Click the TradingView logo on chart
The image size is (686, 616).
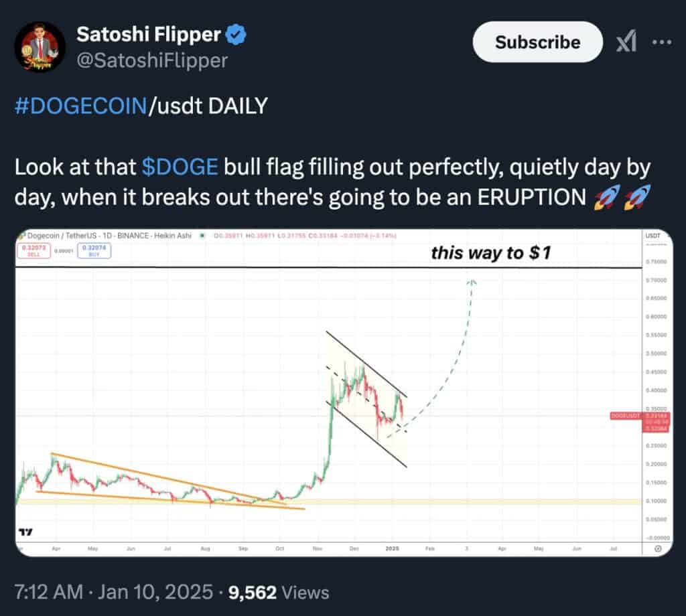tap(25, 532)
